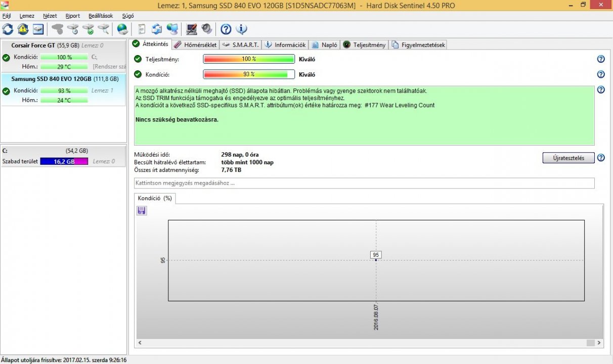
Task: Click the chart scrollbar left arrow
Action: coord(140,343)
